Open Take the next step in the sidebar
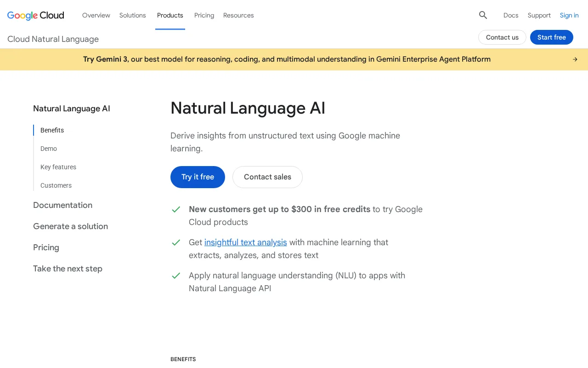The width and height of the screenshot is (588, 368). 68,269
